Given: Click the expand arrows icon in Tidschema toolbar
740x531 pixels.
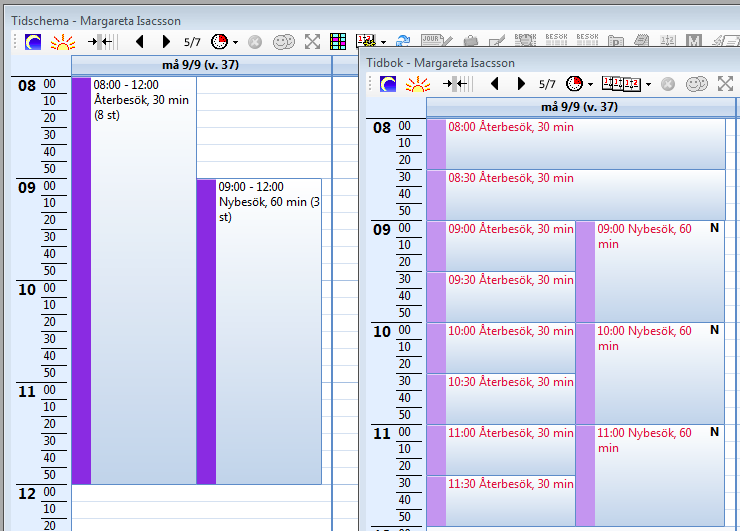Looking at the screenshot, I should coord(312,42).
